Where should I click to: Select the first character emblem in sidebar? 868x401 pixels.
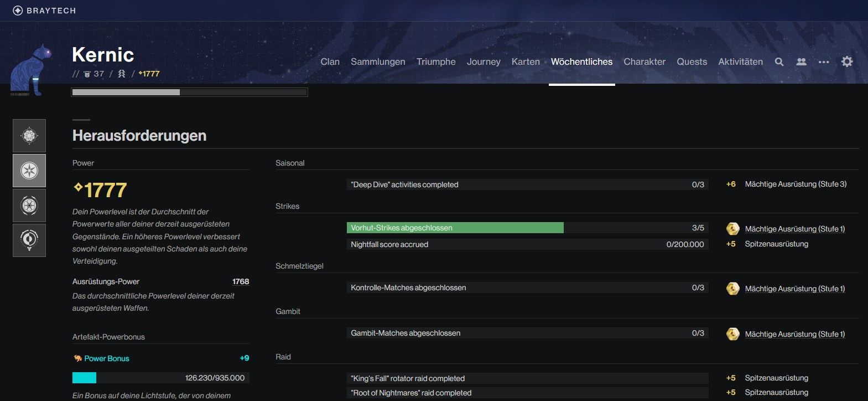pyautogui.click(x=29, y=136)
